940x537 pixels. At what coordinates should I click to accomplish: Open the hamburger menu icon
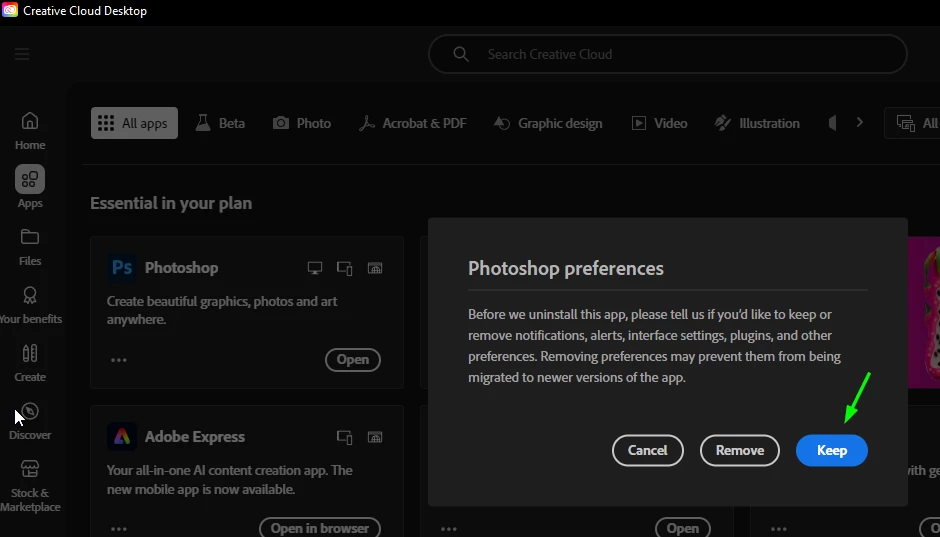click(x=22, y=55)
